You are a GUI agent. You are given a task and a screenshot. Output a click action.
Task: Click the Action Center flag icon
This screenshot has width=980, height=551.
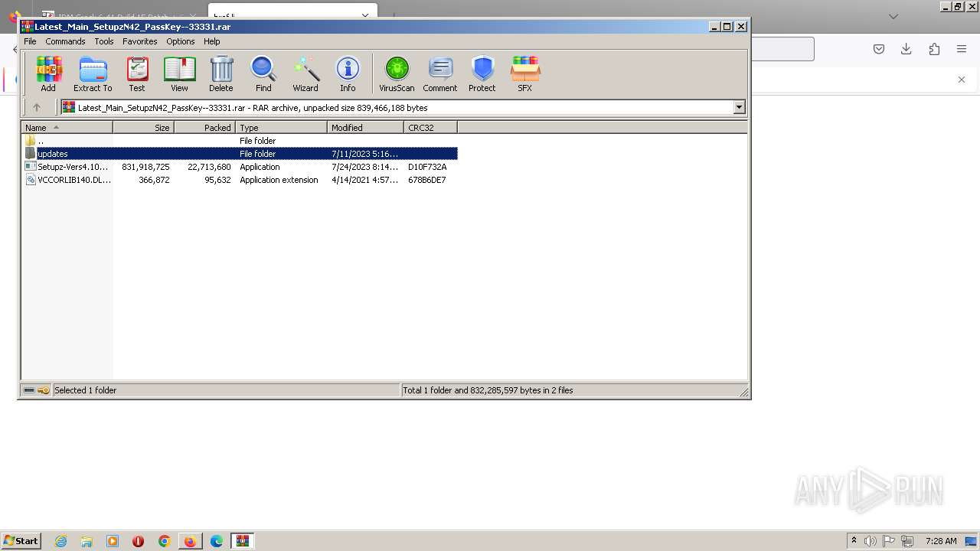889,541
